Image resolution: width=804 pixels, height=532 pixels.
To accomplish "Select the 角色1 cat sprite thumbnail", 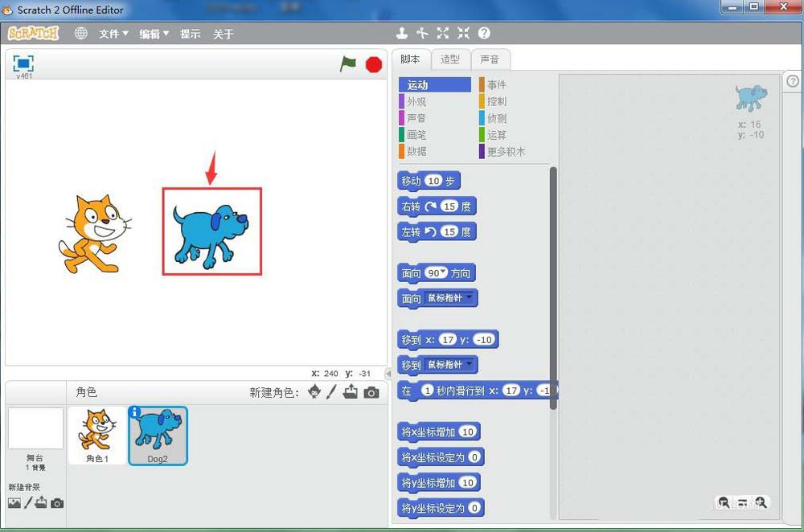I will coord(96,435).
